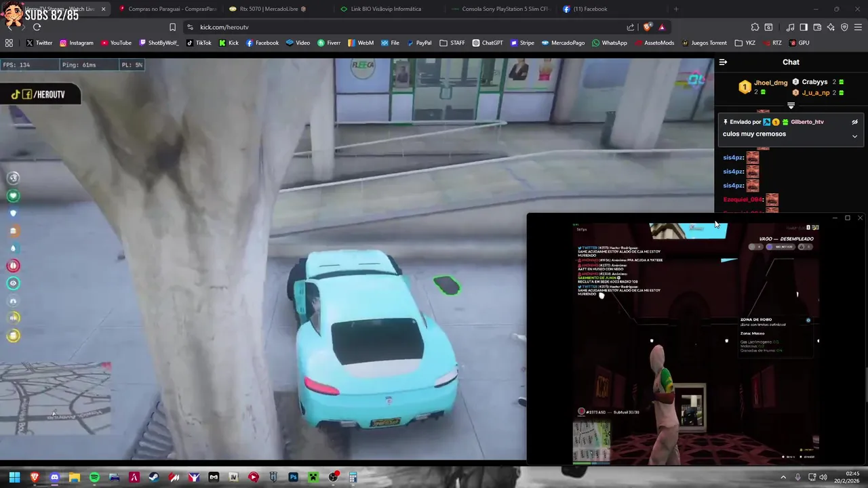
Task: Open the Instagram bookmark
Action: click(76, 43)
